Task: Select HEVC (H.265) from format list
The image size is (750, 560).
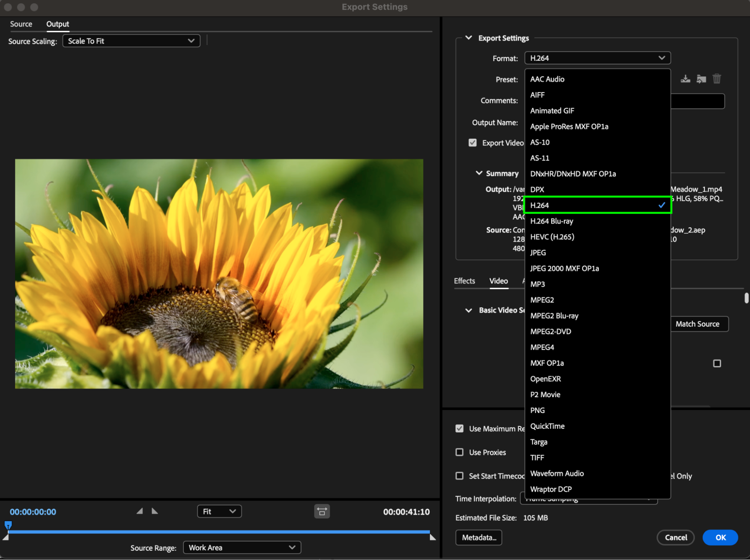Action: tap(552, 237)
